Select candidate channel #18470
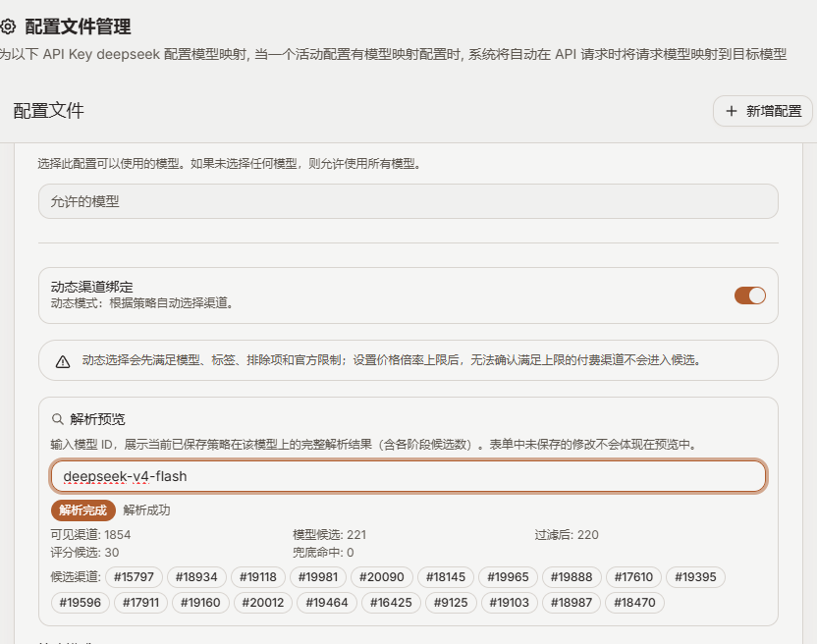817x644 pixels. click(x=634, y=603)
